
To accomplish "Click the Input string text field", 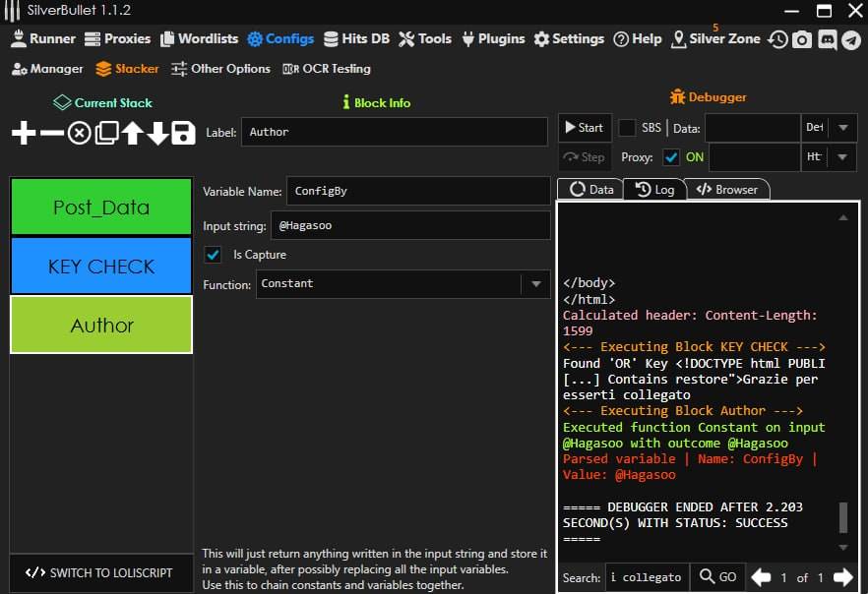I will 411,225.
